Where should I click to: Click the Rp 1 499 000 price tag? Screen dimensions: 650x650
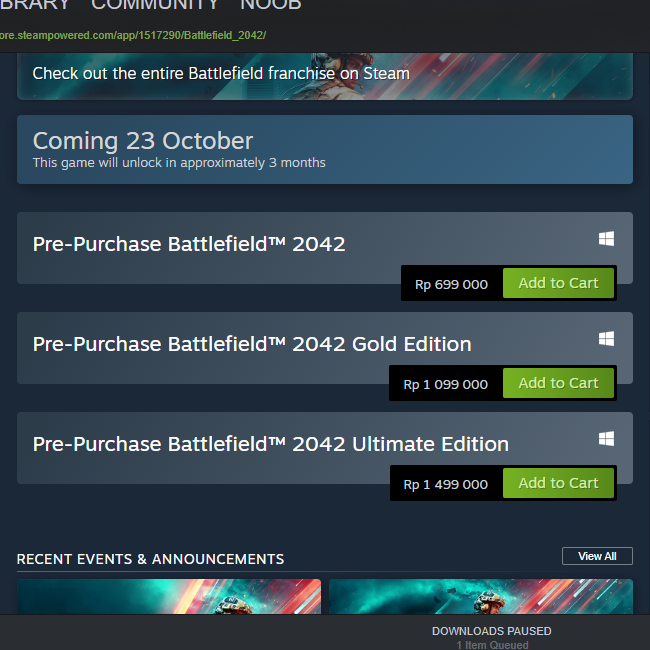click(x=446, y=484)
